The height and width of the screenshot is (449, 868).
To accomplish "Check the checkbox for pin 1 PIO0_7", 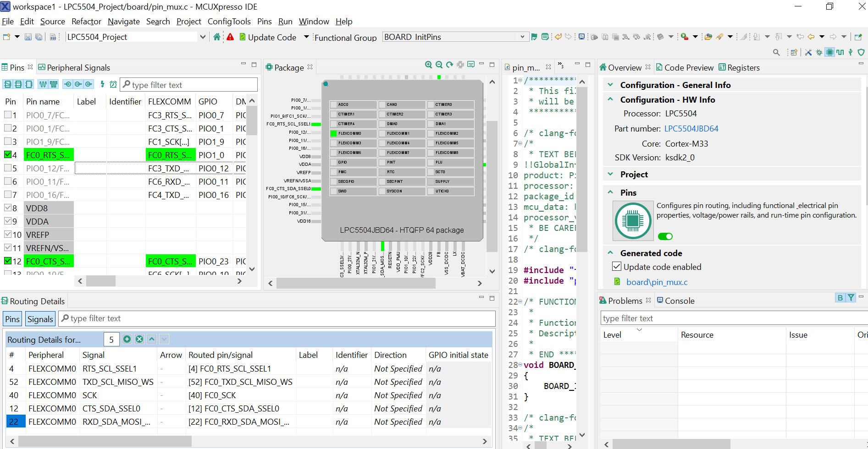I will pyautogui.click(x=8, y=115).
